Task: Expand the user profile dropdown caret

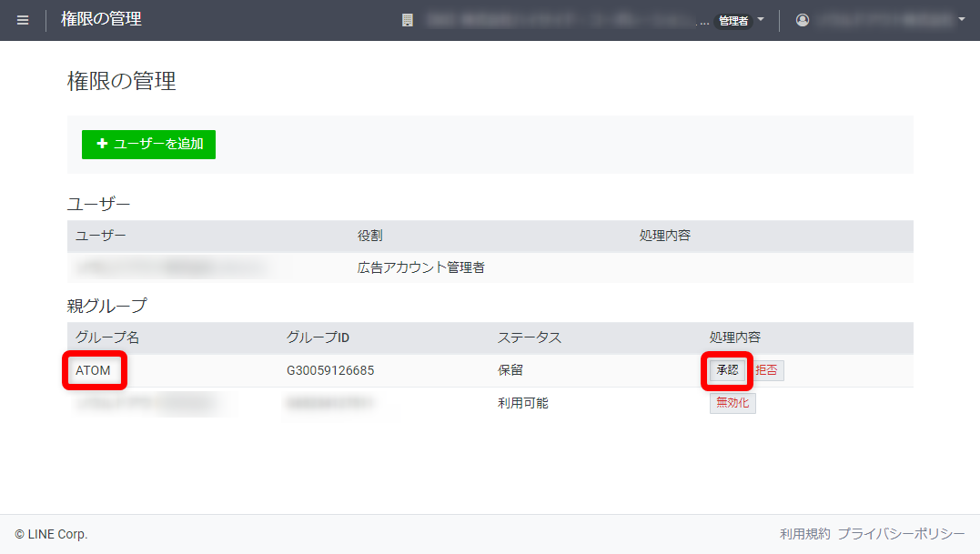Action: pos(962,19)
